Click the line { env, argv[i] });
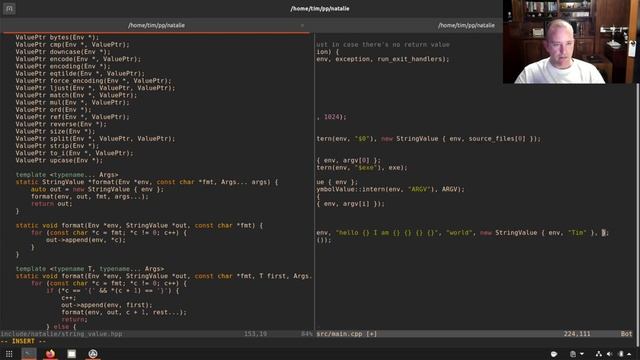This screenshot has width=640, height=360. pos(350,204)
